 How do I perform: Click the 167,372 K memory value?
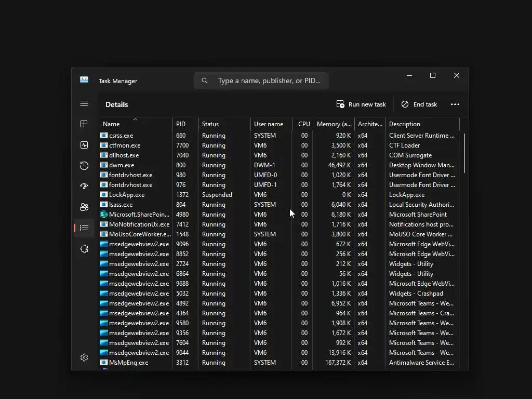[x=338, y=362]
